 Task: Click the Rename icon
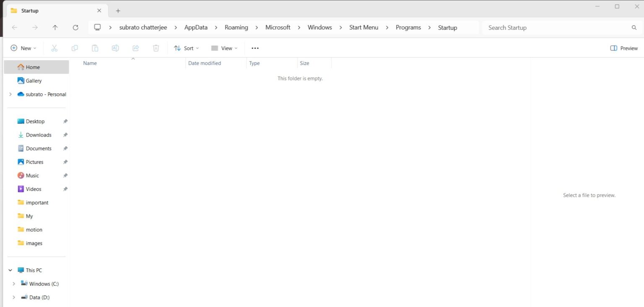click(x=115, y=48)
